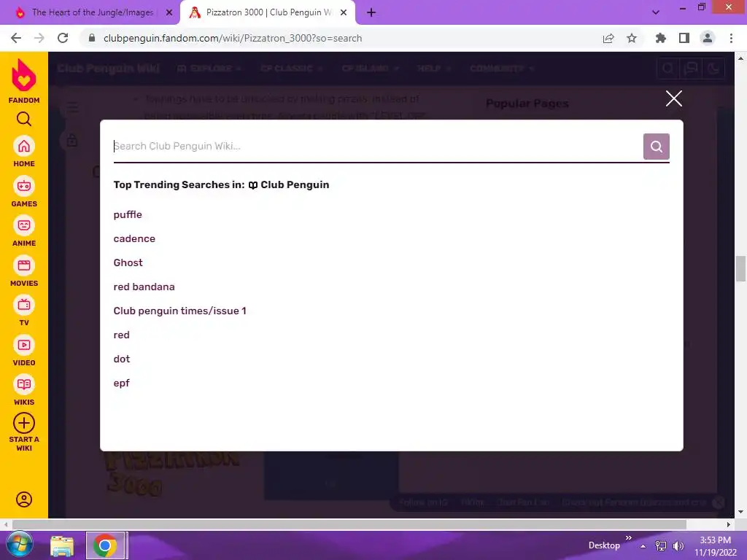
Task: Open network tray icon
Action: (x=661, y=546)
